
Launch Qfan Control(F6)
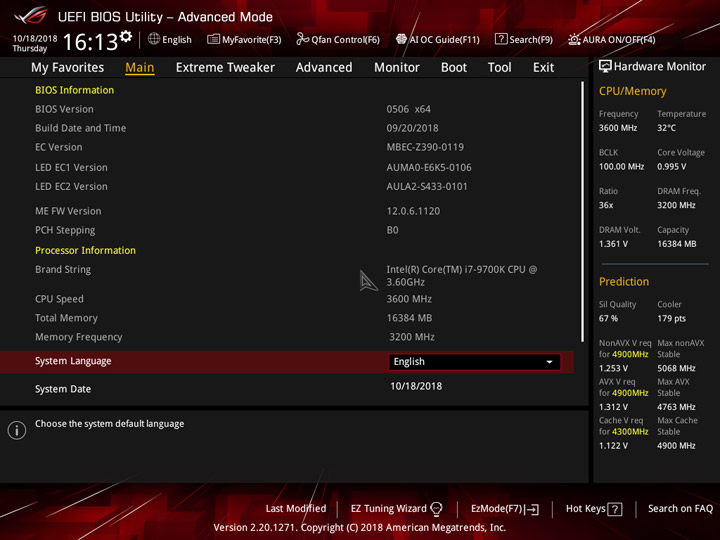345,40
